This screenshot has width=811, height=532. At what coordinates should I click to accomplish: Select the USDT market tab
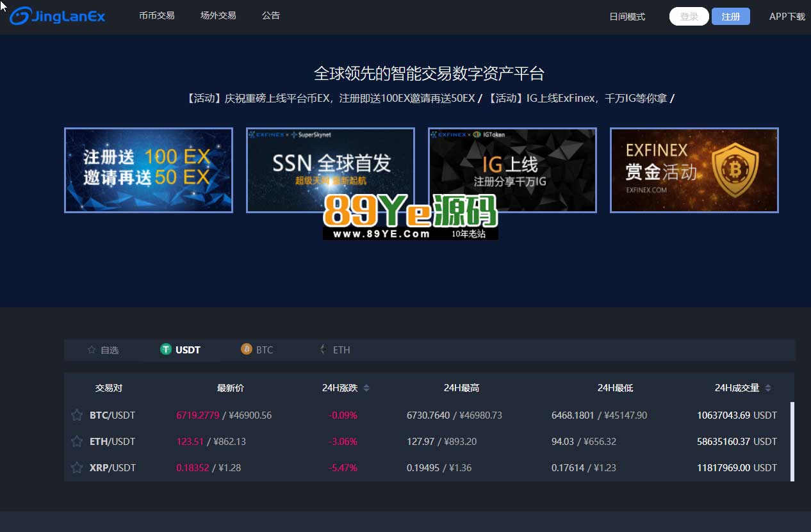click(x=180, y=350)
